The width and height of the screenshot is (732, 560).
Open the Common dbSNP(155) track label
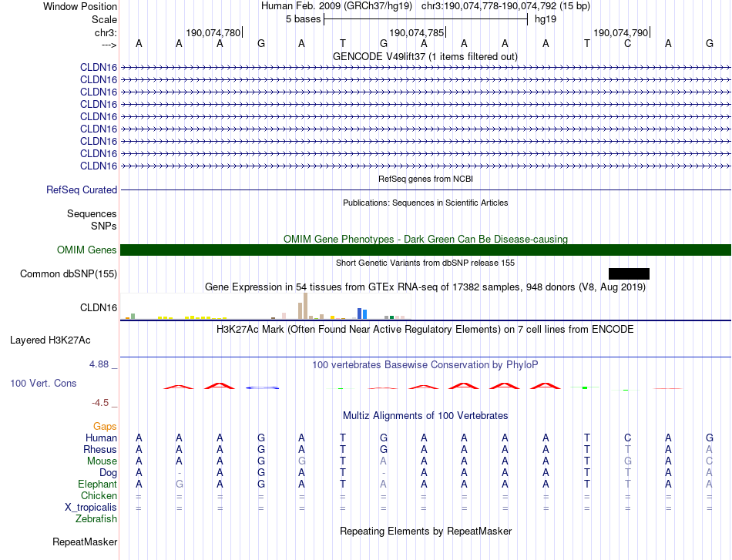pos(68,274)
